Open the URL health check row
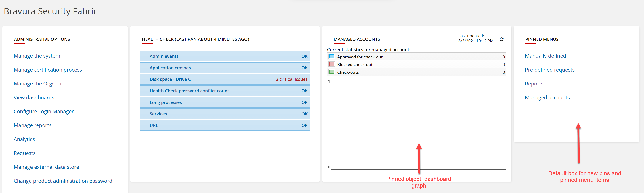Image resolution: width=644 pixels, height=193 pixels. [x=225, y=125]
